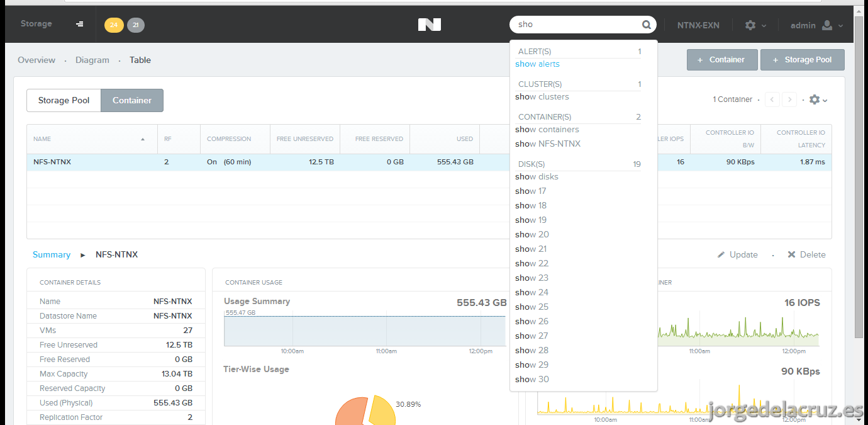Open the Storage hamburger menu icon

coord(80,24)
